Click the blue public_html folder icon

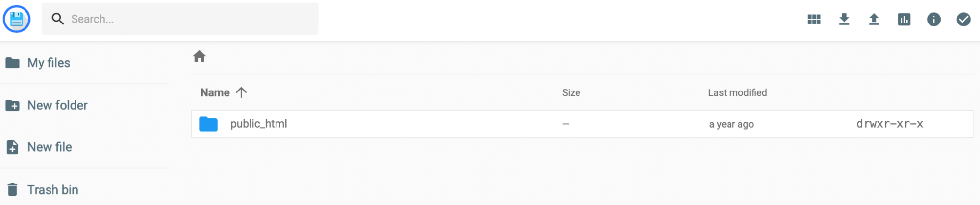[208, 124]
